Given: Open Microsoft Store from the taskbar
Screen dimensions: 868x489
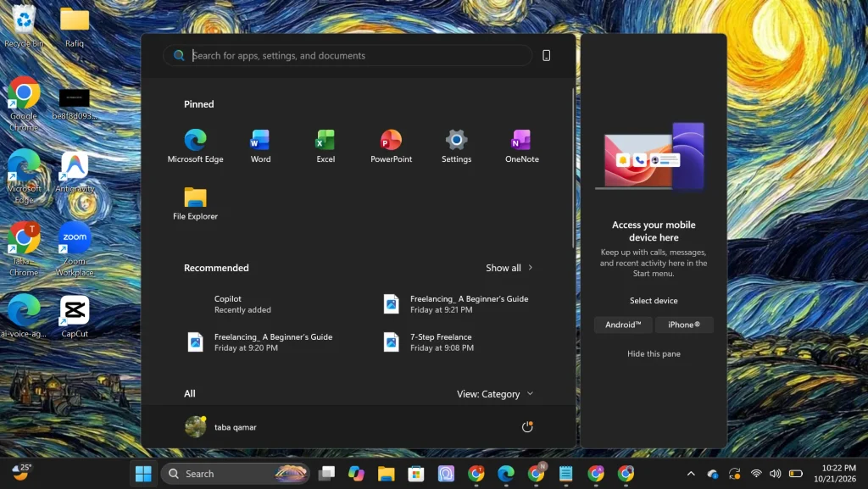Looking at the screenshot, I should click(415, 474).
